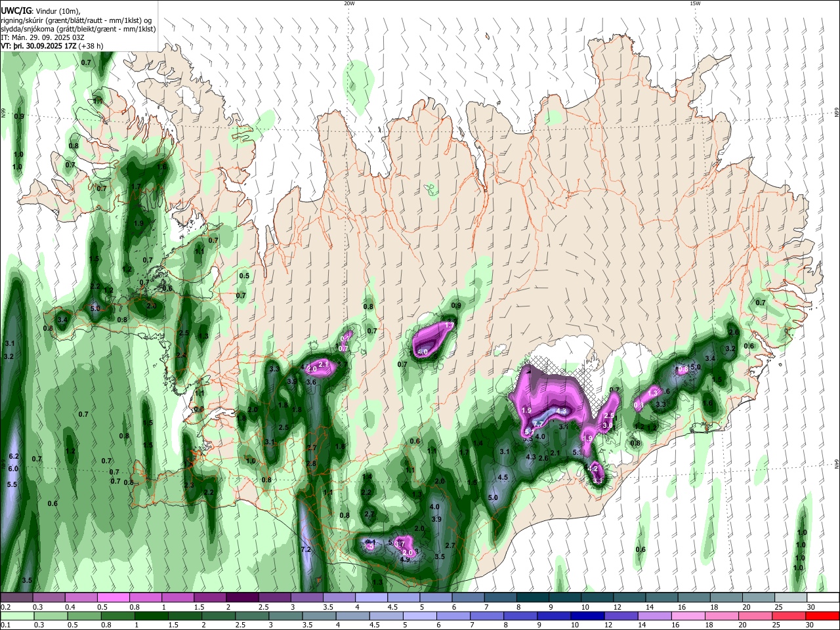Click the 6.2 rainfall value on the map
Screen dimensions: 840x630
13,456
